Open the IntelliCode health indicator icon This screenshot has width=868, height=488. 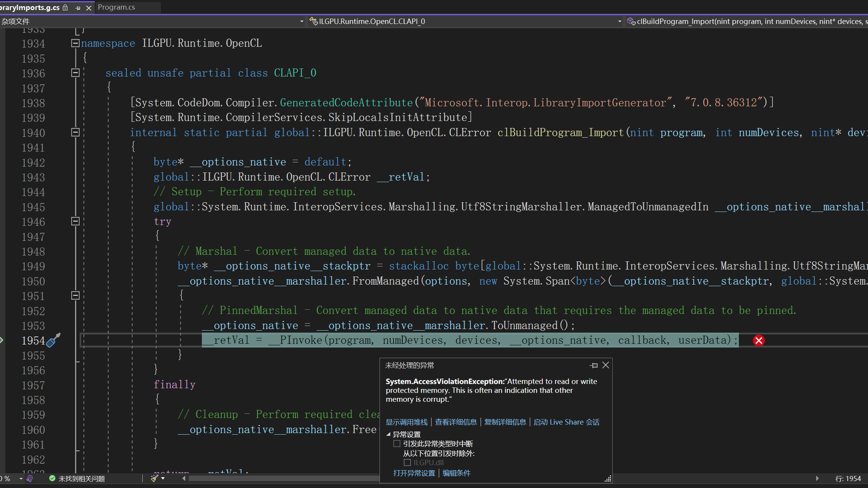pos(30,478)
